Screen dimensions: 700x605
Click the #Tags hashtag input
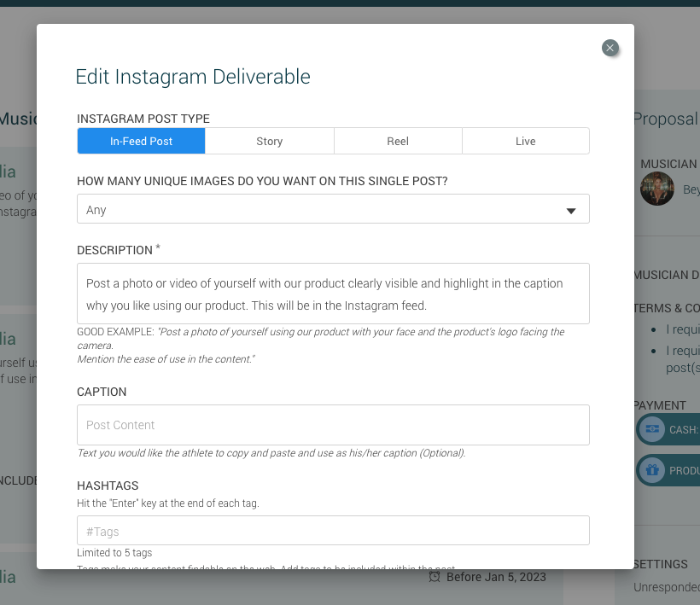click(x=333, y=531)
